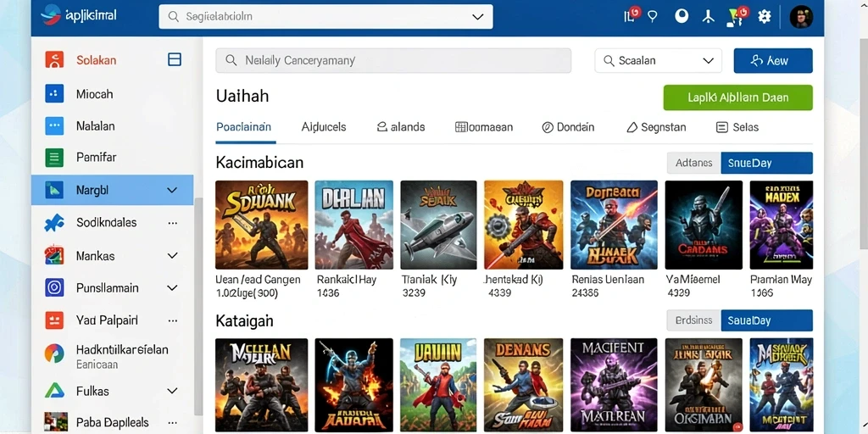
Task: Click the airplane-shaped icon in header
Action: coord(708,17)
